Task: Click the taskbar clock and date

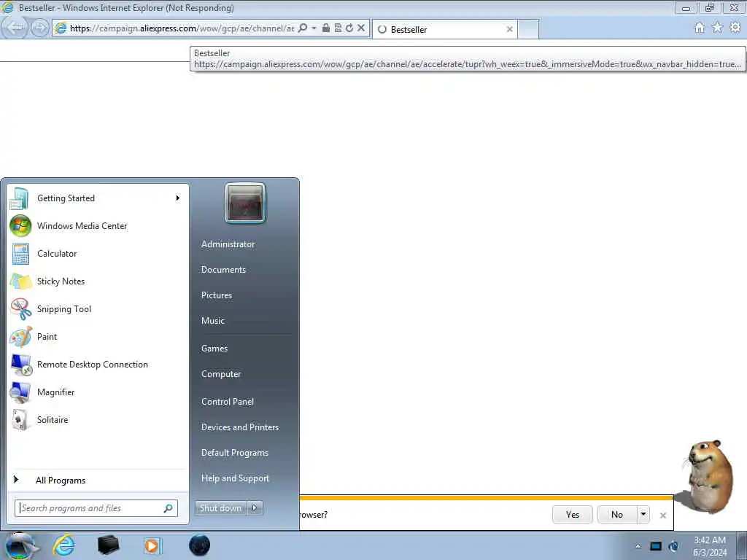Action: click(709, 546)
